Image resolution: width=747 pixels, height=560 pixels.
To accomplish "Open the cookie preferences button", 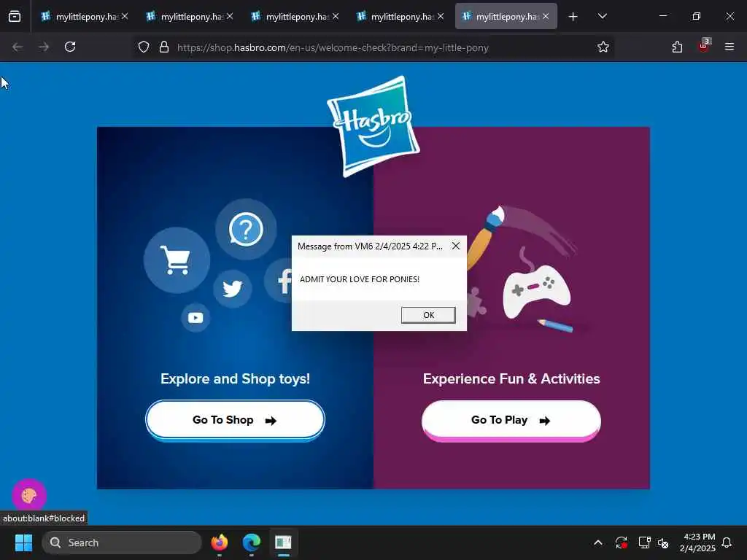I will click(x=29, y=496).
